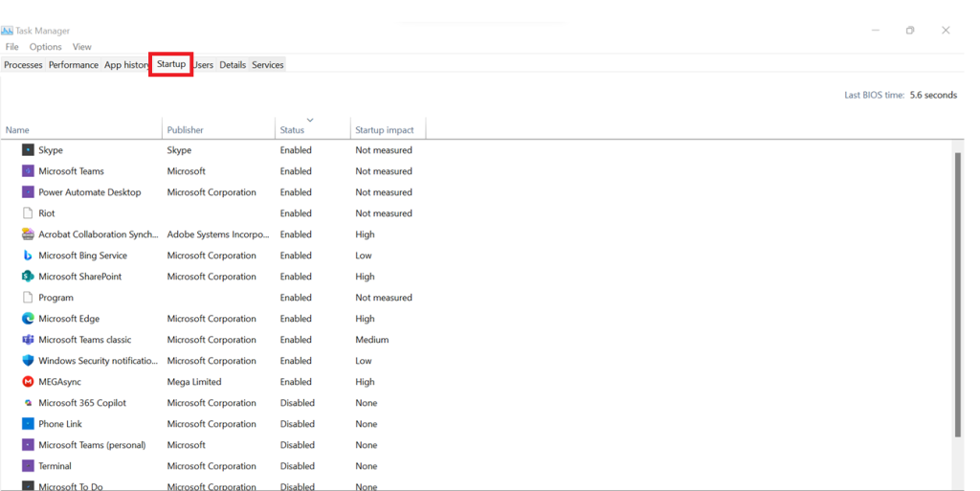Sort by the Status column header
Image resolution: width=980 pixels, height=491 pixels.
click(x=313, y=130)
